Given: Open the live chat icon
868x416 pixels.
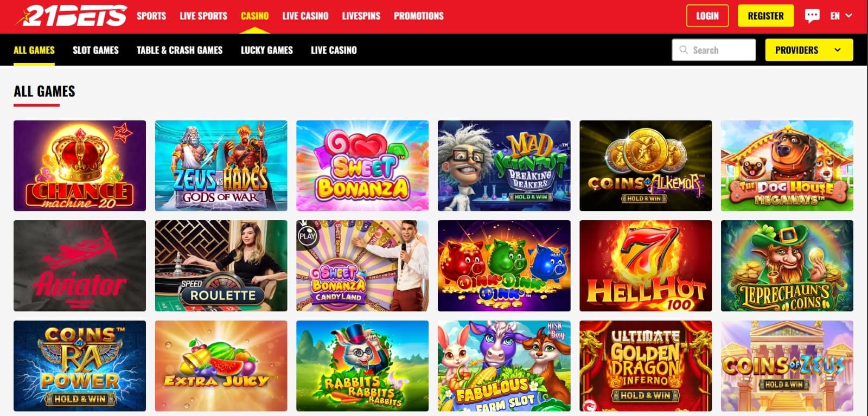Looking at the screenshot, I should pos(812,16).
